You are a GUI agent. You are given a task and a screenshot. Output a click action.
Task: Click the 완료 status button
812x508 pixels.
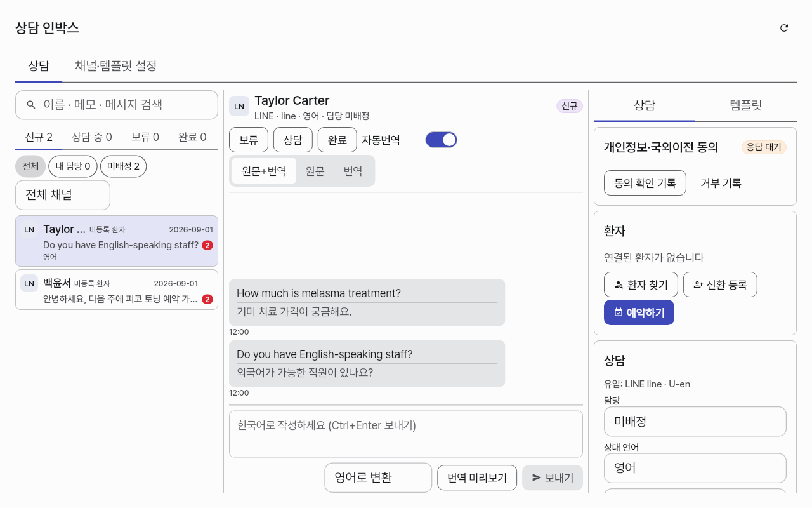[337, 140]
